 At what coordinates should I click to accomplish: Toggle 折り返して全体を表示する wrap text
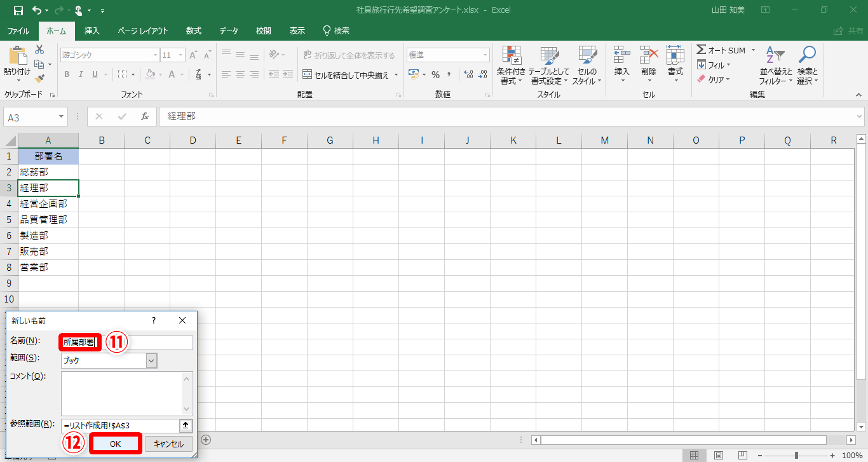(348, 55)
